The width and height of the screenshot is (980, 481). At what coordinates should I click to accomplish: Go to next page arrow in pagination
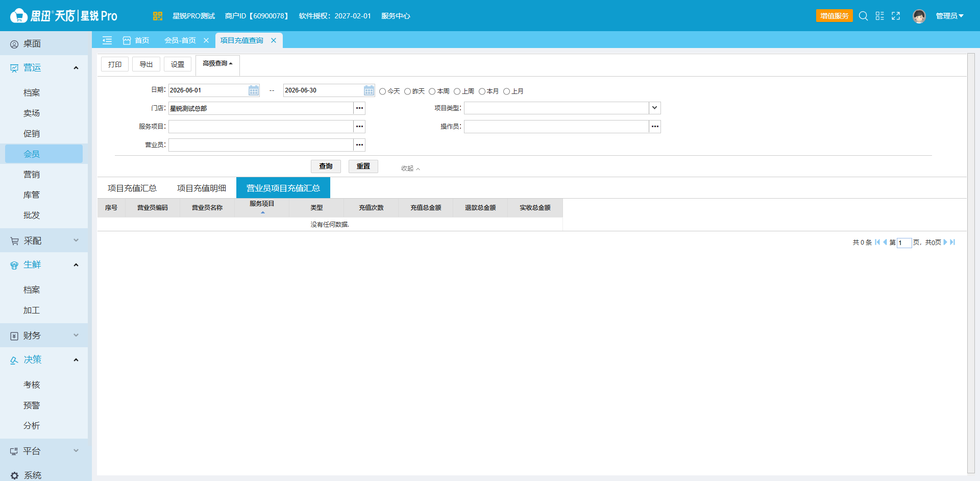(945, 242)
